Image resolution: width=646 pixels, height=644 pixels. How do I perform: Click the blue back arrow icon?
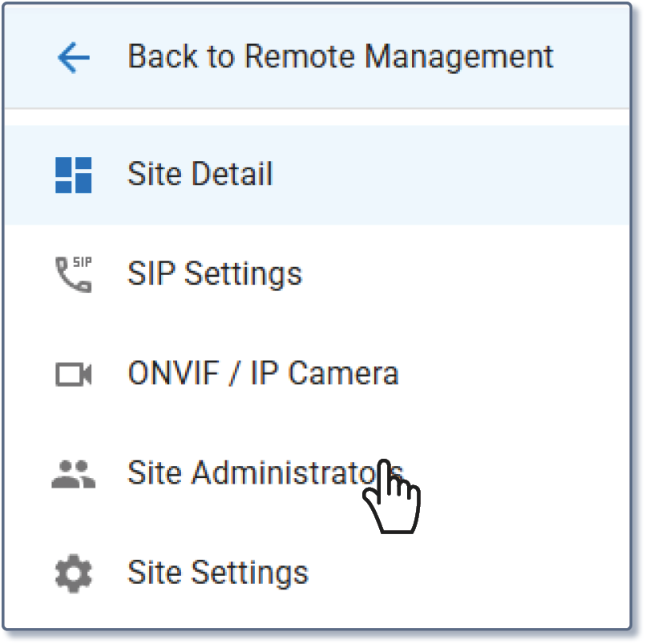click(x=73, y=58)
